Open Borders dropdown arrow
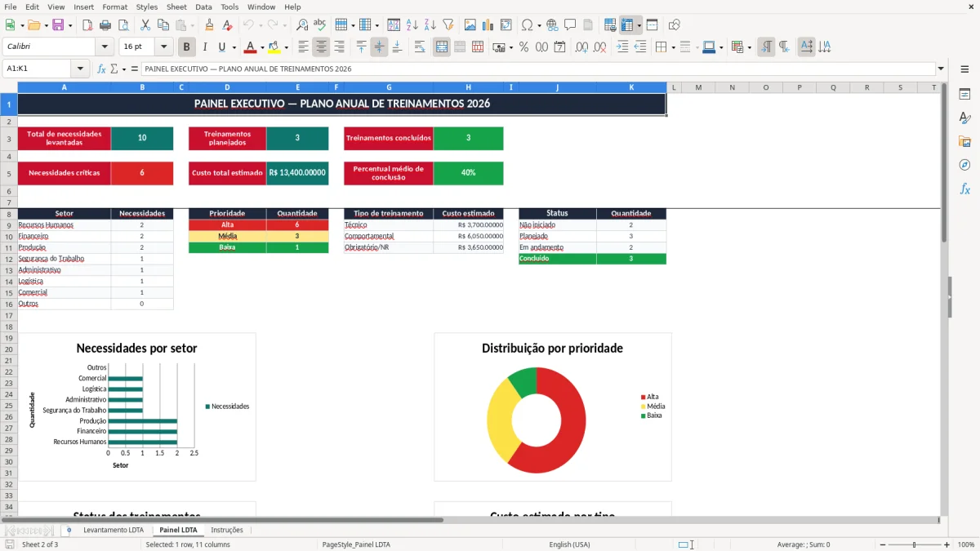This screenshot has height=551, width=980. tap(673, 47)
